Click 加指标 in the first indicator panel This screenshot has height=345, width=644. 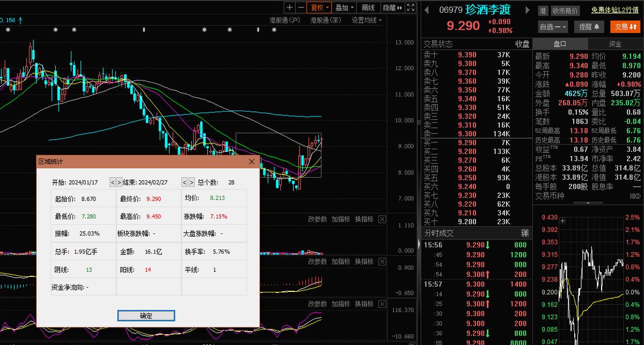341,219
